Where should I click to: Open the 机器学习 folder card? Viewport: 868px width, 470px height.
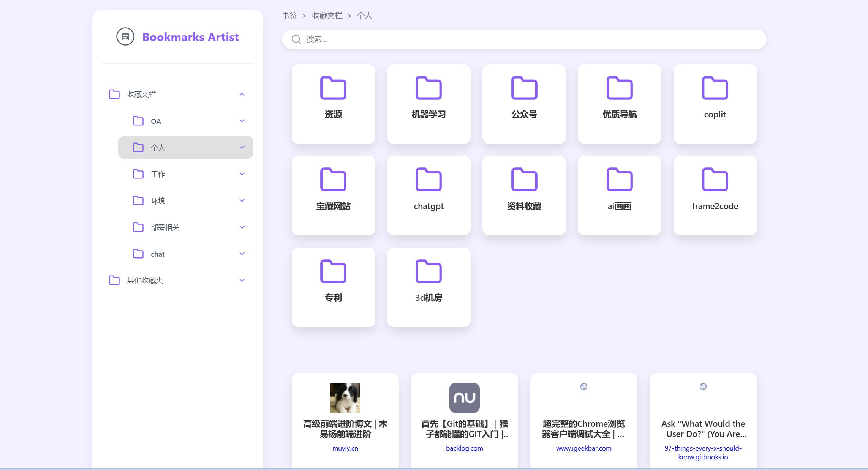pyautogui.click(x=428, y=104)
